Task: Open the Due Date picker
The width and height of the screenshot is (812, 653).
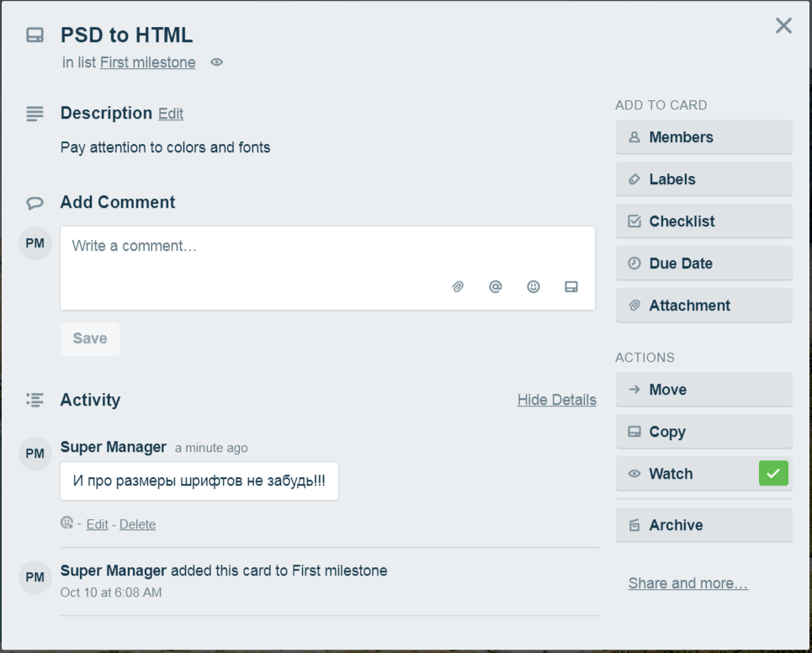Action: 703,263
